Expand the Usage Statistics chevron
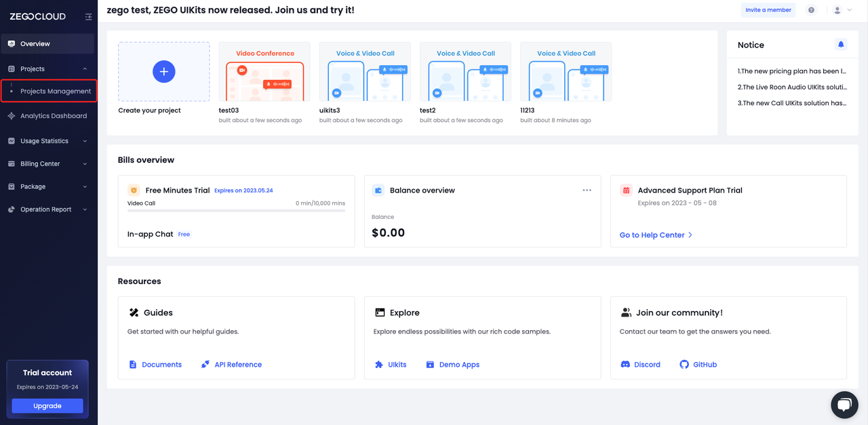868x425 pixels. tap(85, 141)
